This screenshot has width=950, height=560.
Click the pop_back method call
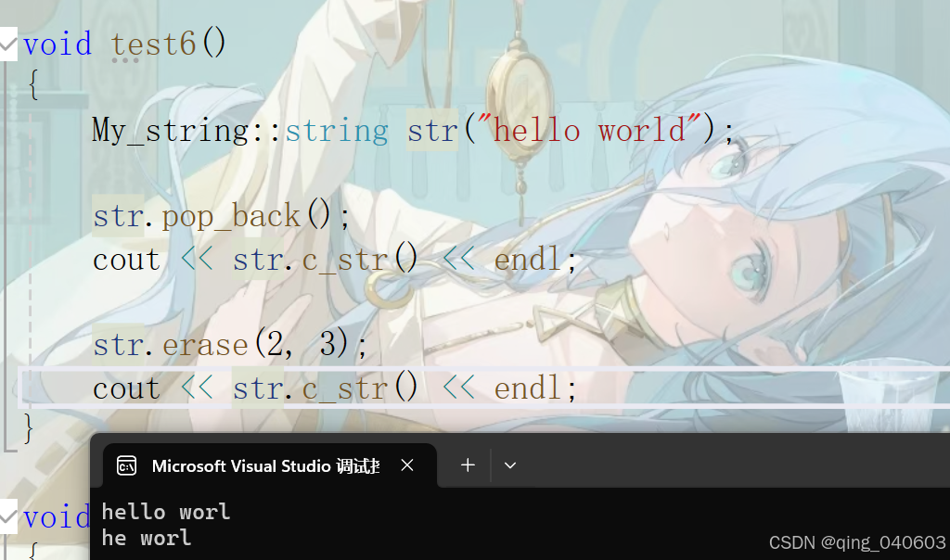[231, 215]
